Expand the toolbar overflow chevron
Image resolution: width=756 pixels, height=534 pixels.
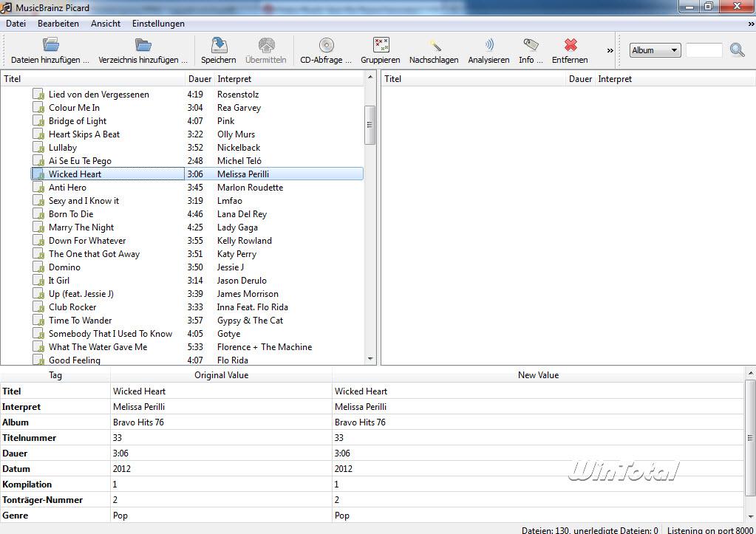(x=610, y=50)
